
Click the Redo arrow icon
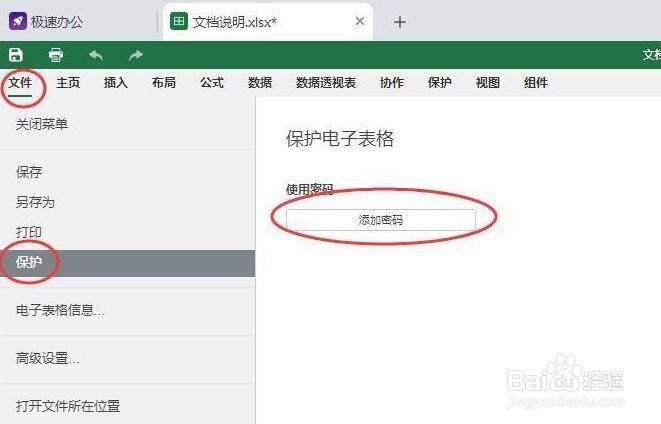pyautogui.click(x=135, y=55)
